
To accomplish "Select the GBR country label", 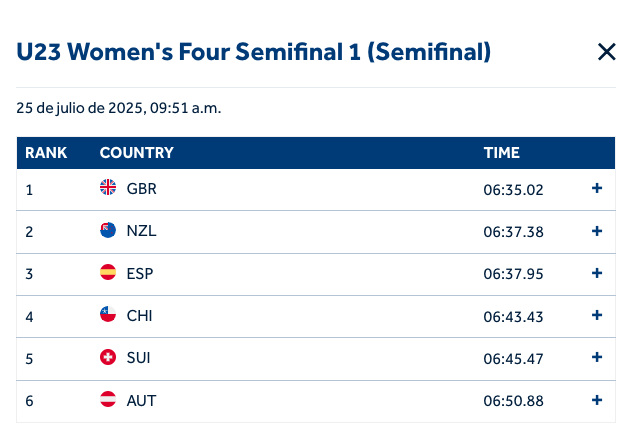I will click(x=142, y=189).
